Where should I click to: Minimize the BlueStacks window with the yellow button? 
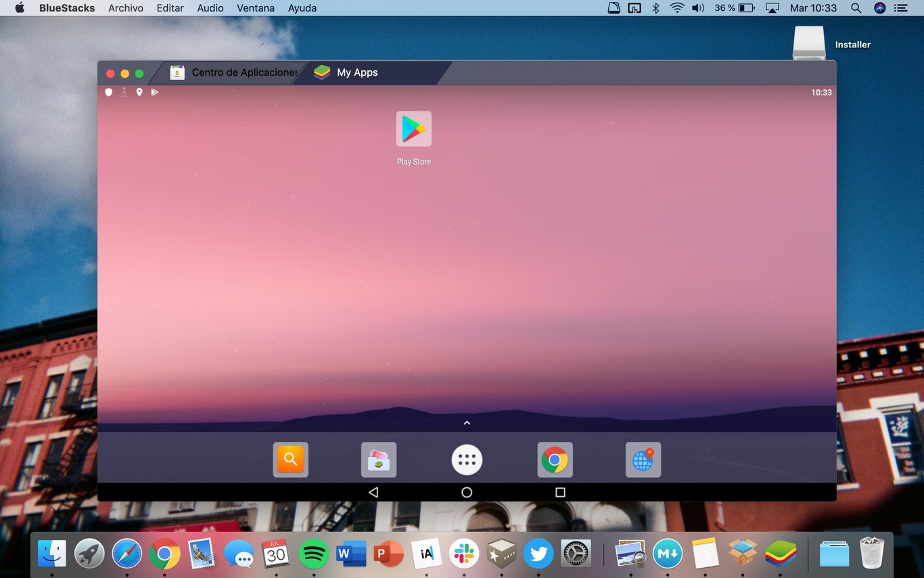pyautogui.click(x=125, y=73)
